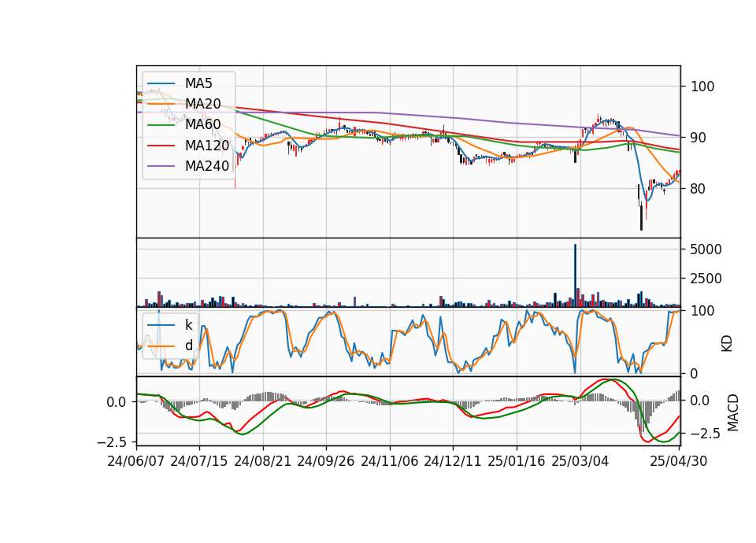Click the 24/07/15 date label

coord(198,461)
